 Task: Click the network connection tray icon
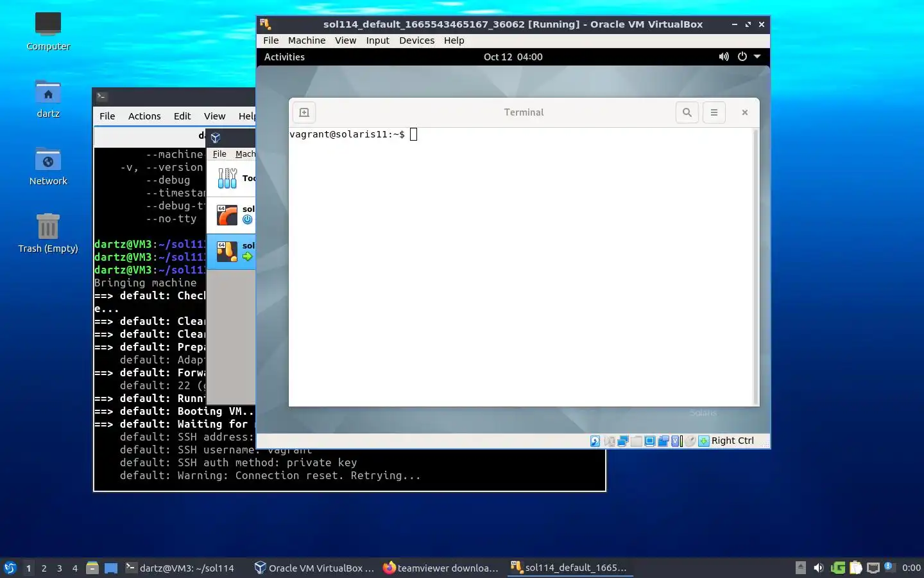pyautogui.click(x=873, y=568)
